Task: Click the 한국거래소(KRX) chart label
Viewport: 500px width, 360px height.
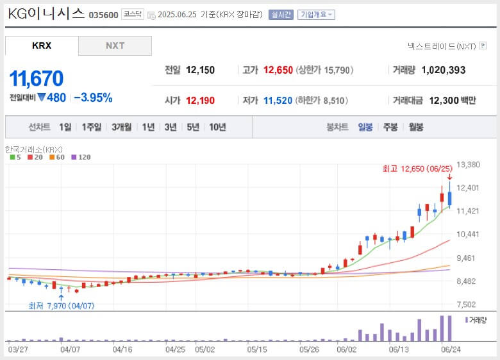Action: (34, 149)
